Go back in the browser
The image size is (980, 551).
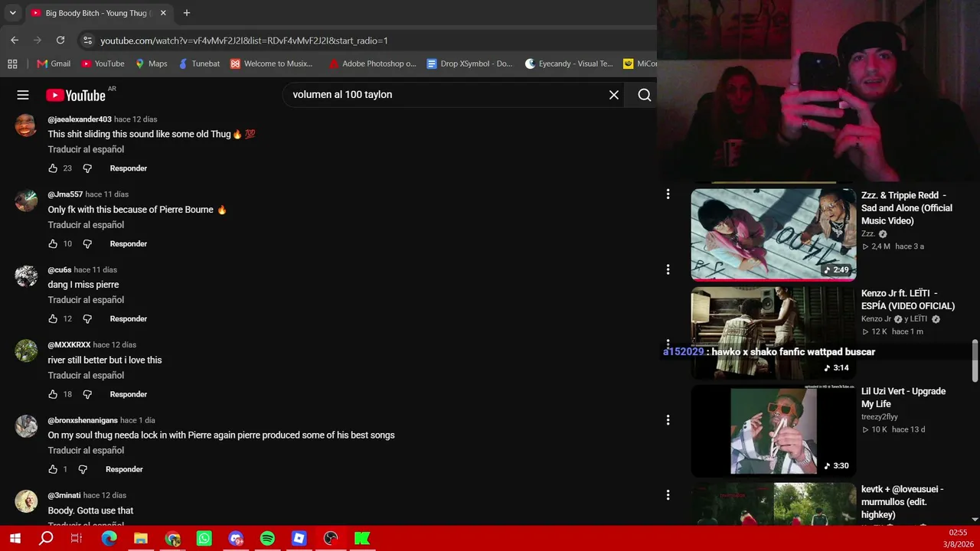[15, 41]
